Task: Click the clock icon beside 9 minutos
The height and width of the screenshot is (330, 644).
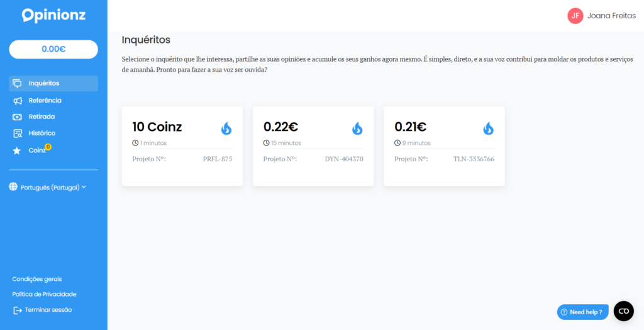Action: point(397,143)
